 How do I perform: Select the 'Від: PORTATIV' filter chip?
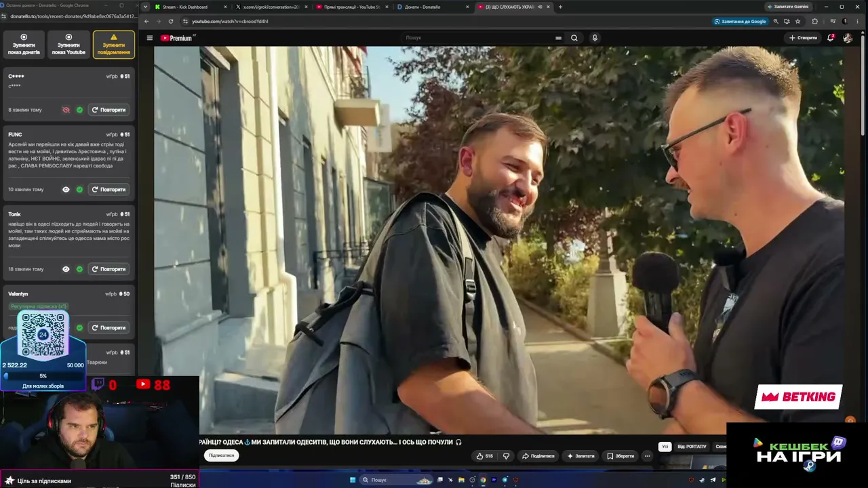tap(692, 447)
